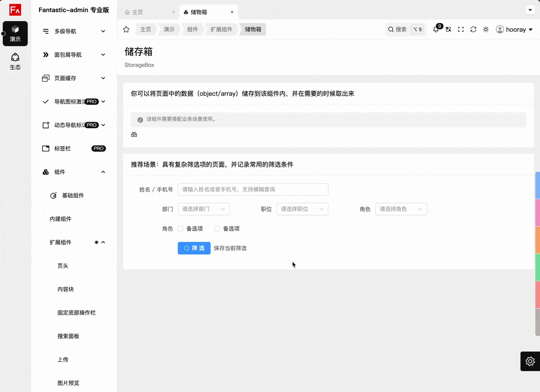
Task: Click the 标签栏 window icon
Action: pos(46,148)
